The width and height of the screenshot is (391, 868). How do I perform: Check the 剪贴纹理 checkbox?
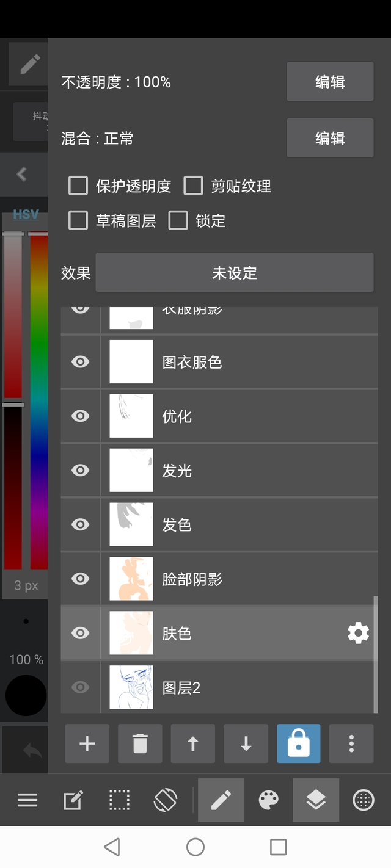pos(193,186)
